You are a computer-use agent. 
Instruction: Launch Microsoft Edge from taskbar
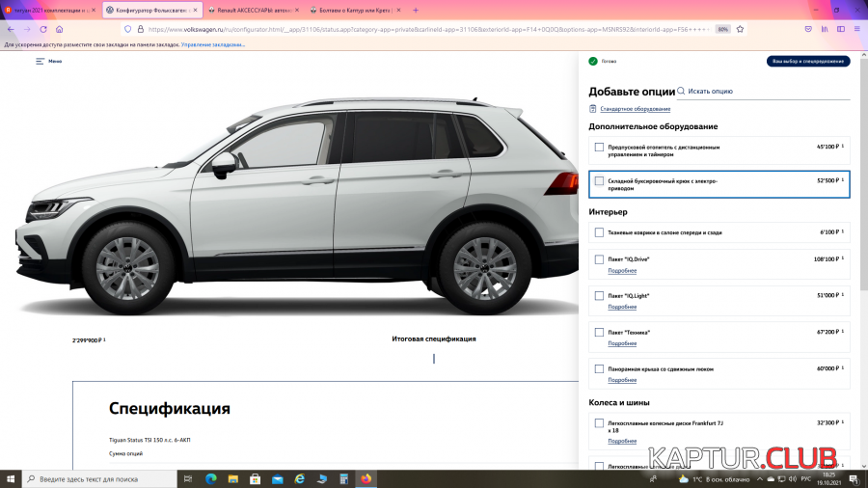point(211,479)
